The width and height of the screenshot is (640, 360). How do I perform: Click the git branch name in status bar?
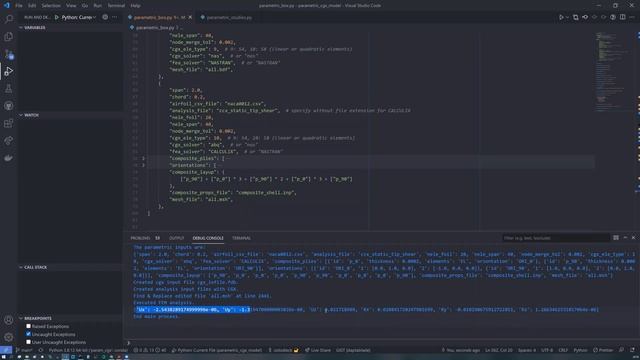point(24,350)
